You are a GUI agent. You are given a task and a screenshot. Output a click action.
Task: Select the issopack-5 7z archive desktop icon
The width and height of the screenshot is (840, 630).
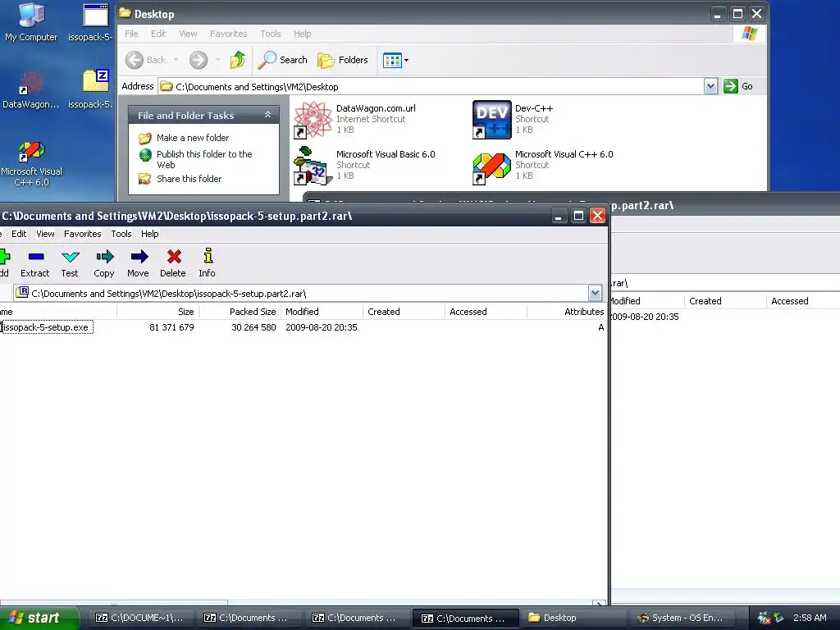[x=95, y=89]
